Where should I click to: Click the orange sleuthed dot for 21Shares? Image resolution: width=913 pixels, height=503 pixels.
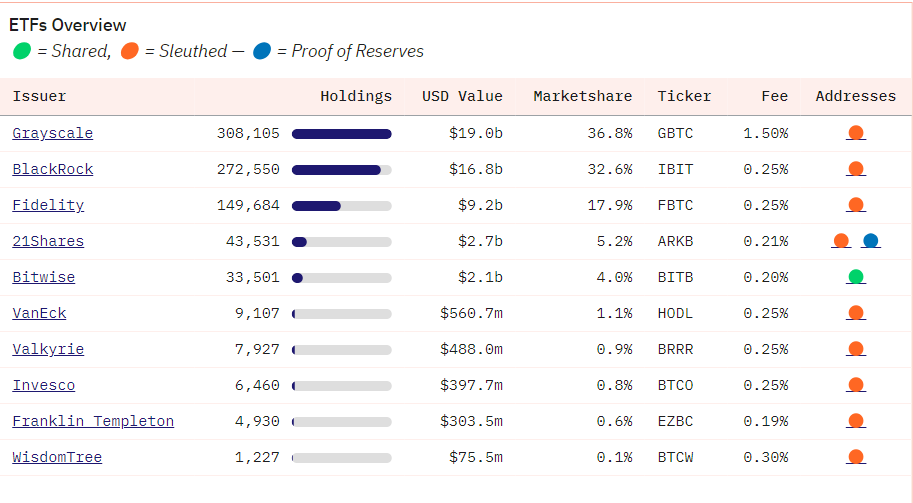(x=841, y=241)
